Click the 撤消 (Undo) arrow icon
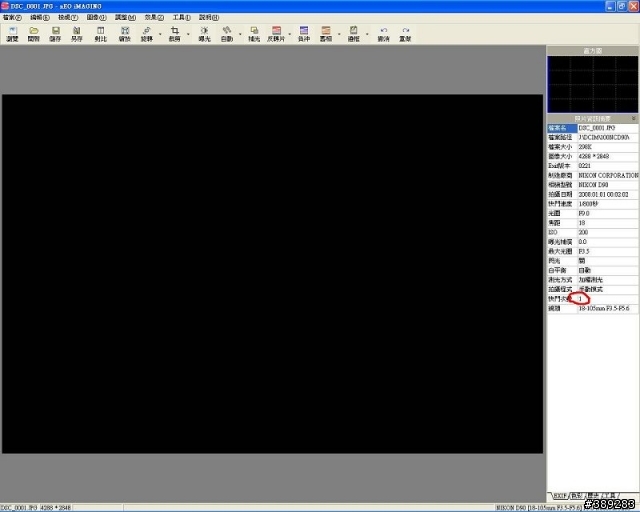 point(383,34)
